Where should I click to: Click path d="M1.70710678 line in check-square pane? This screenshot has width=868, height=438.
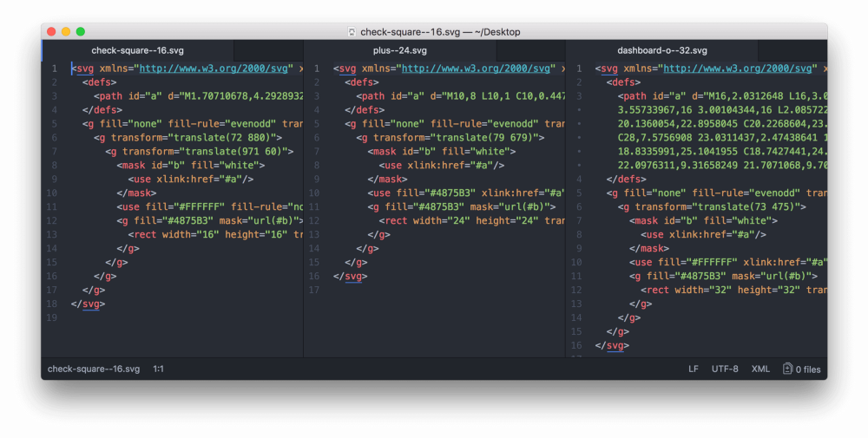click(x=198, y=96)
